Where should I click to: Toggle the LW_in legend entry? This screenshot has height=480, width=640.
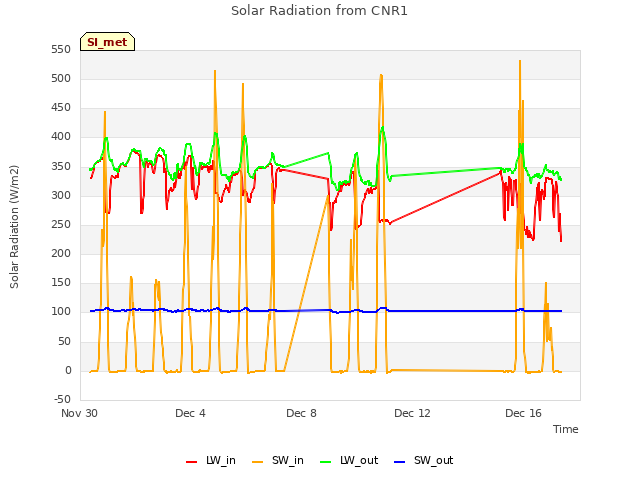click(211, 460)
